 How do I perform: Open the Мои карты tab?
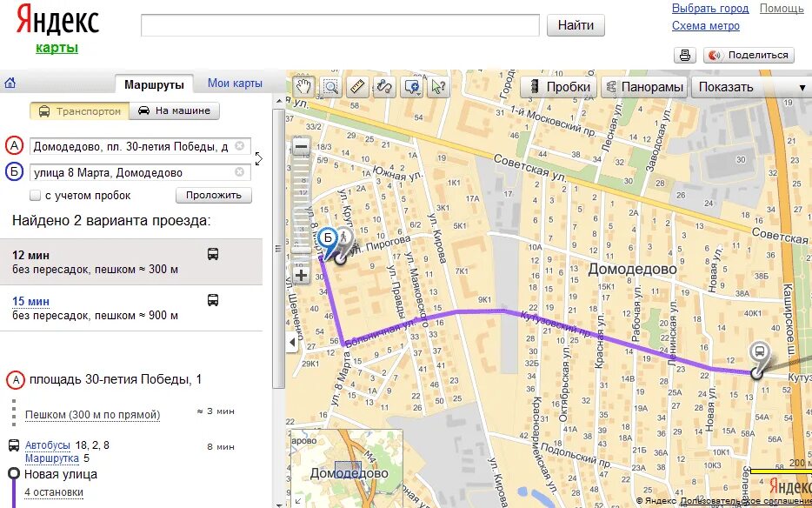(235, 84)
